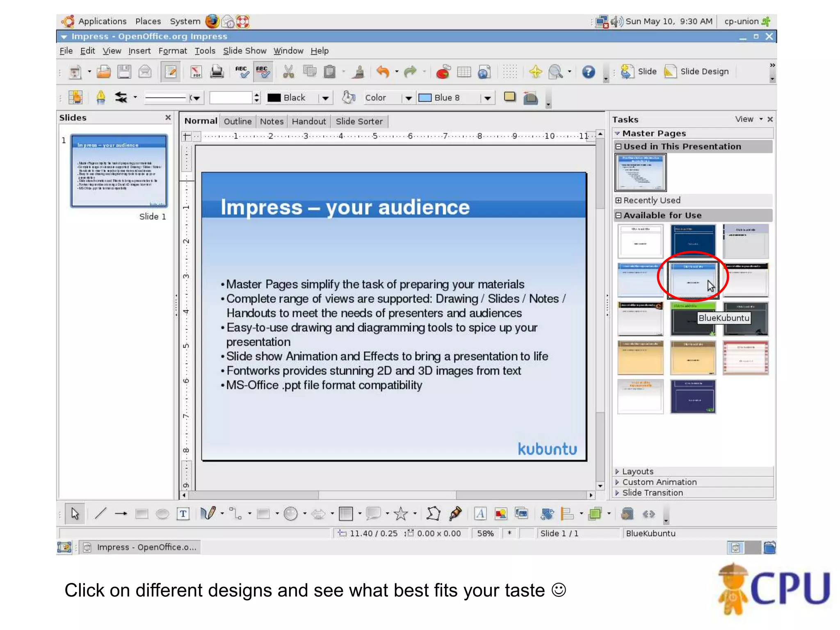The width and height of the screenshot is (840, 630).
Task: Click the Slide Design button
Action: [x=696, y=72]
